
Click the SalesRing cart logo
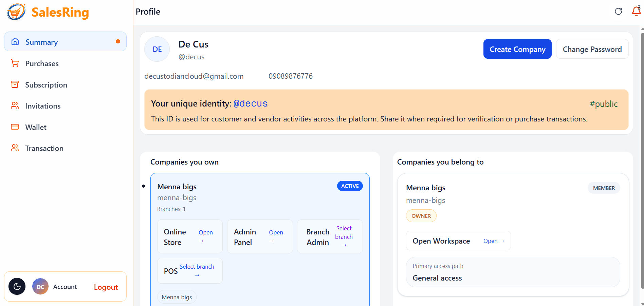pyautogui.click(x=16, y=12)
